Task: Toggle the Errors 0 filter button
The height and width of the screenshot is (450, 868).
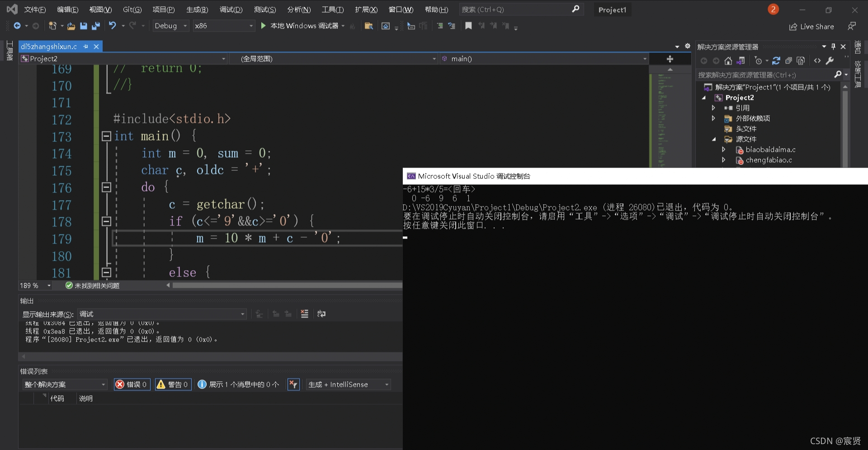Action: click(132, 384)
